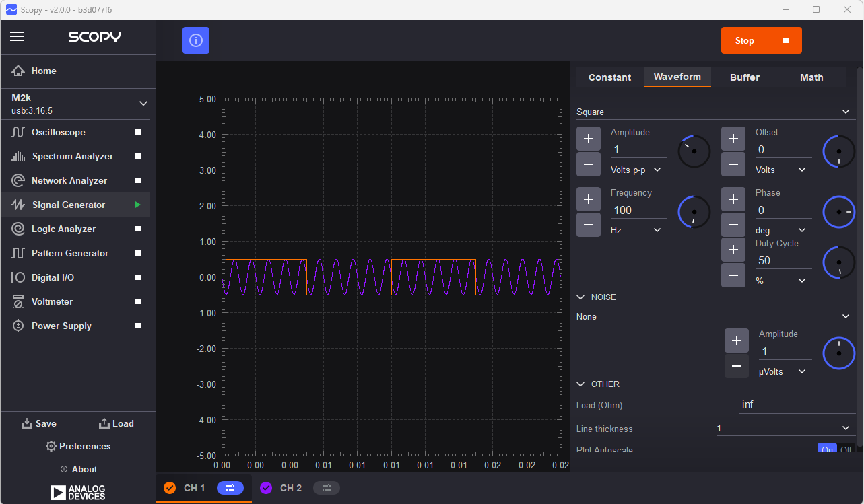Toggle Logic Analyzer run button

tap(138, 229)
